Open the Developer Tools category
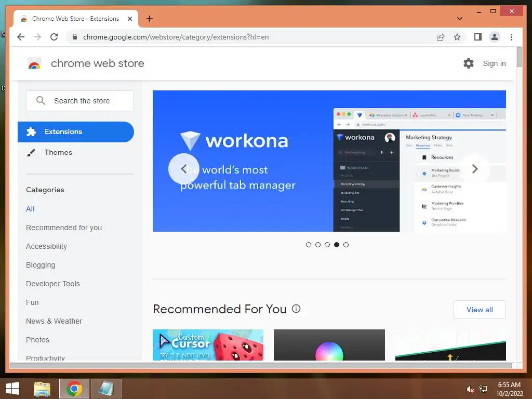 pyautogui.click(x=53, y=284)
